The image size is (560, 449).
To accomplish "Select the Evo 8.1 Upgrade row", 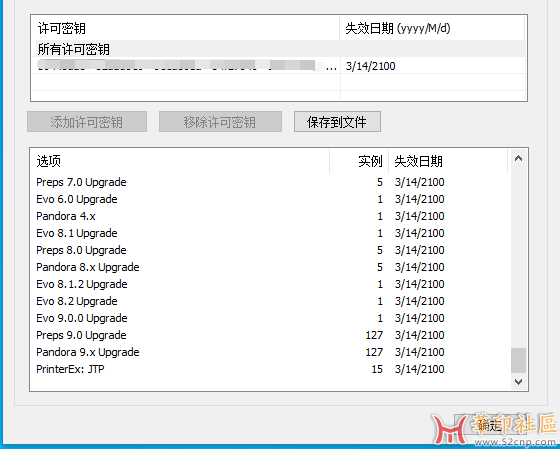I will (x=270, y=233).
